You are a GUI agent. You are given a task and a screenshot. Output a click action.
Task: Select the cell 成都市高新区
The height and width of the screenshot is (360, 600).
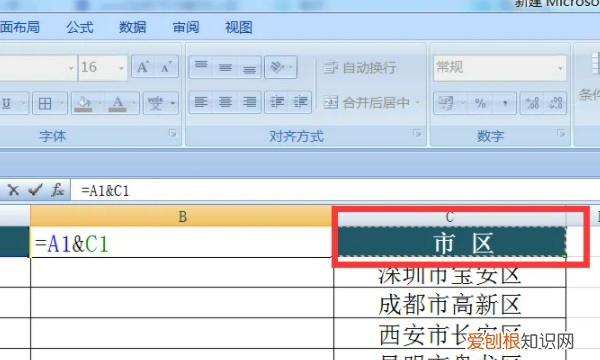tap(450, 303)
